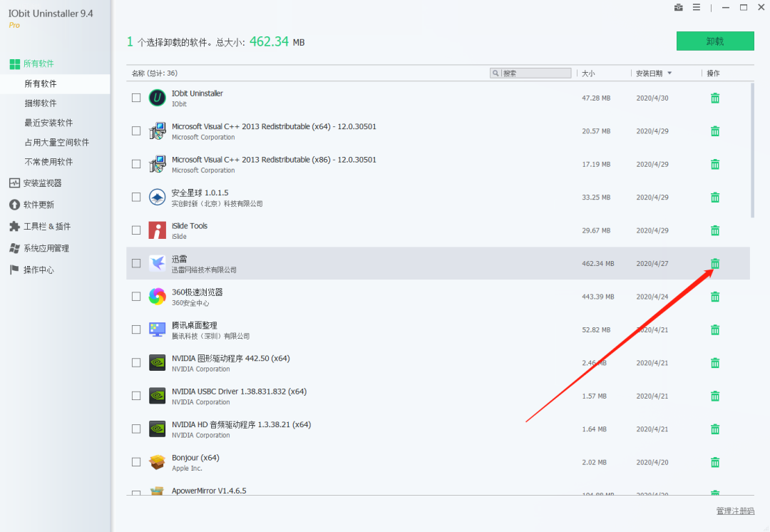This screenshot has height=532, width=770.
Task: Click the trash icon in the 迅雷 row
Action: point(715,264)
